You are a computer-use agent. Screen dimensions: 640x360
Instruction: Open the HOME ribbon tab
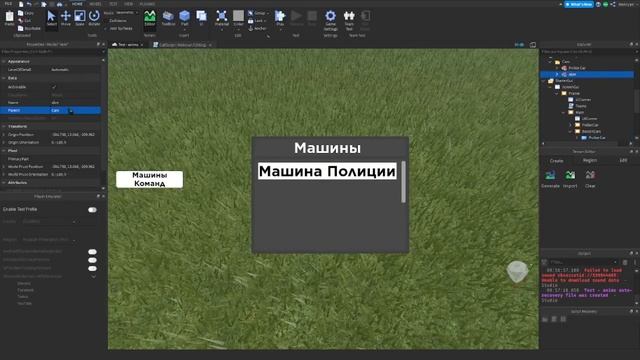pos(77,4)
